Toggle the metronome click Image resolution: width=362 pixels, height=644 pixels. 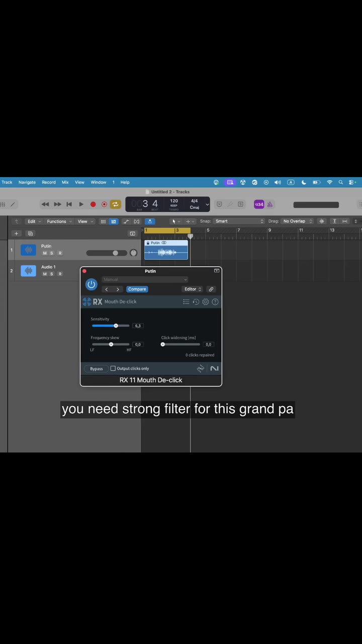point(270,204)
